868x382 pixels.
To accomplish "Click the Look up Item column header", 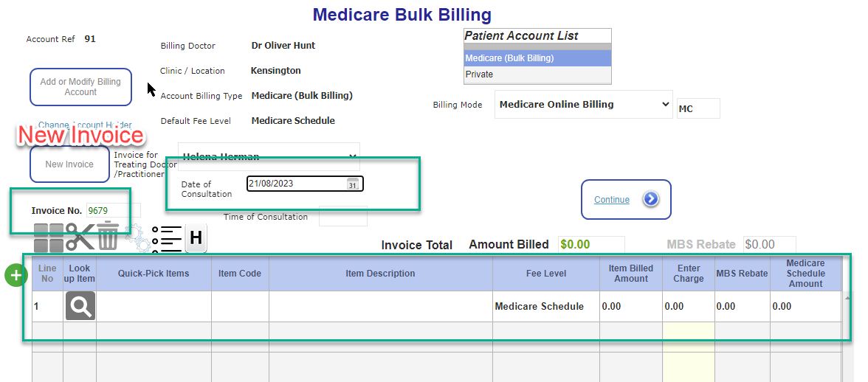I will click(x=80, y=273).
